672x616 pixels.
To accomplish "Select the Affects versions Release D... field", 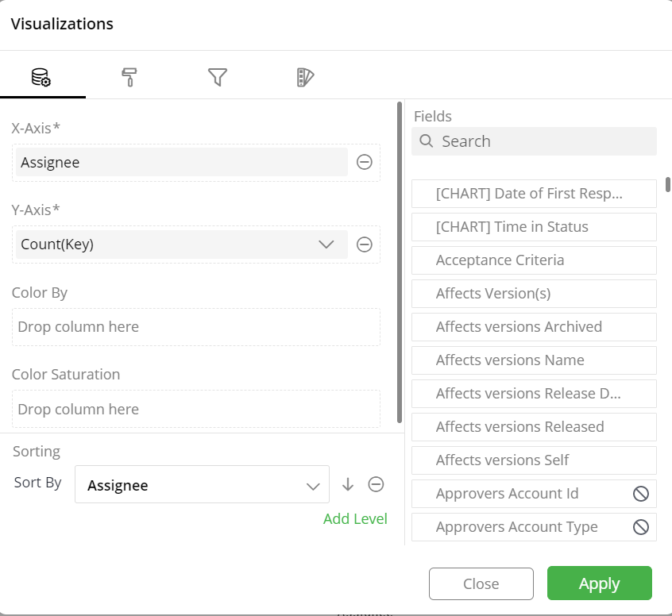I will [x=534, y=394].
